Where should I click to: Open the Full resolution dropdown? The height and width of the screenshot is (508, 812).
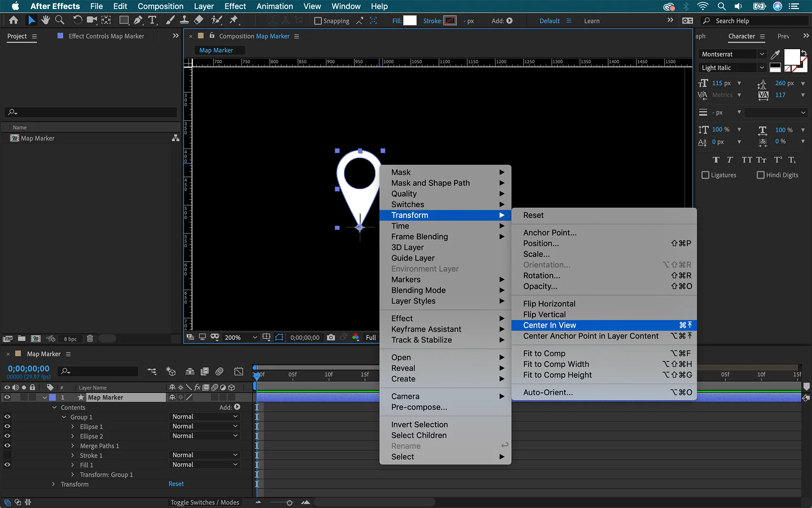(371, 337)
